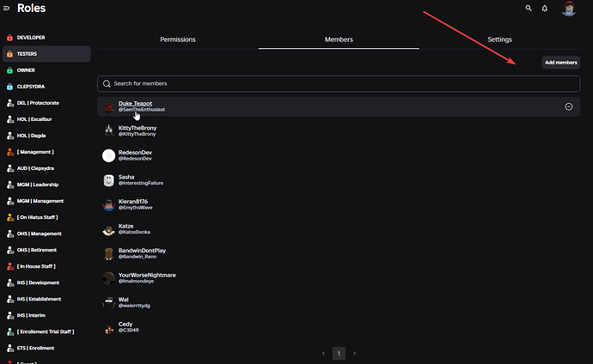Screen dimensions: 593x364
Task: Open the user profile avatar in top bar
Action: 568,9
